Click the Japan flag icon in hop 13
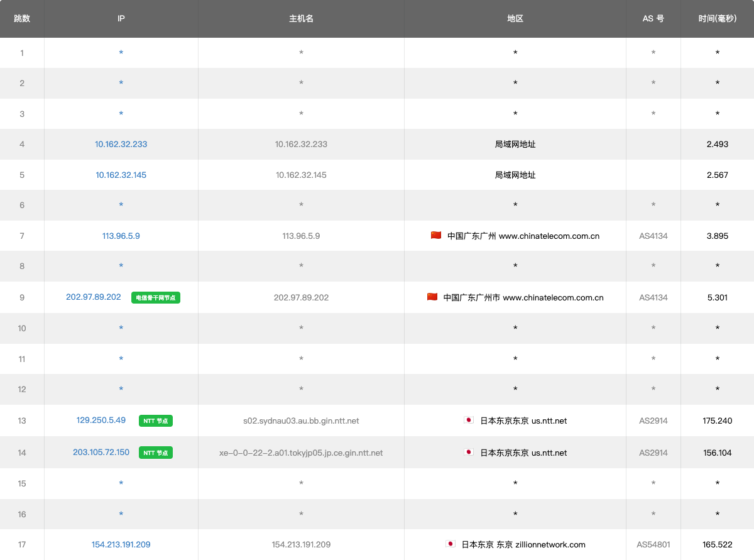The height and width of the screenshot is (560, 754). (x=468, y=420)
